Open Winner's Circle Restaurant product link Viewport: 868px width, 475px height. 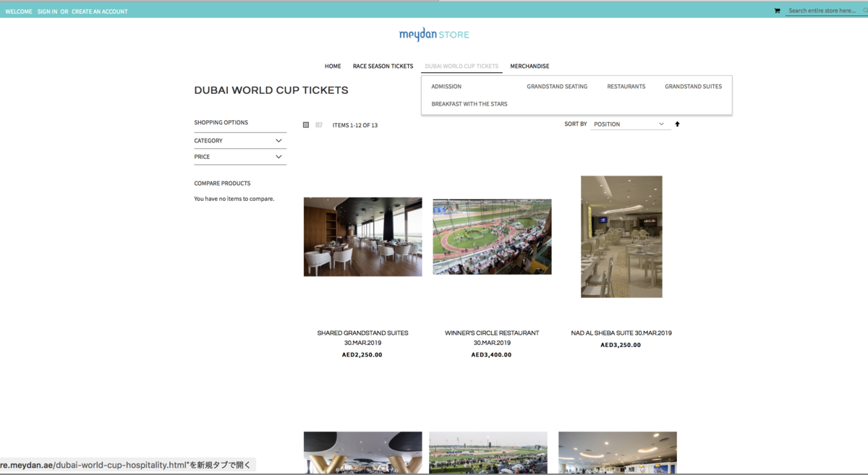point(492,338)
